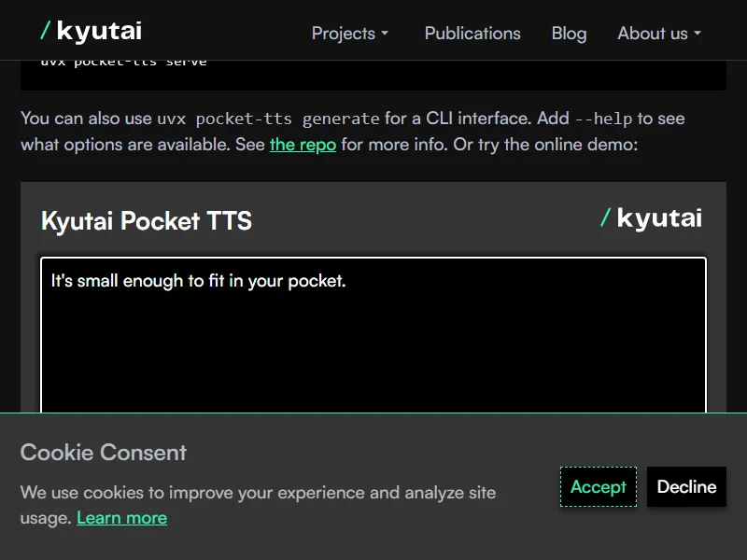Click the "uvx pocket-tts serve" code block
The width and height of the screenshot is (747, 560).
pyautogui.click(x=123, y=63)
